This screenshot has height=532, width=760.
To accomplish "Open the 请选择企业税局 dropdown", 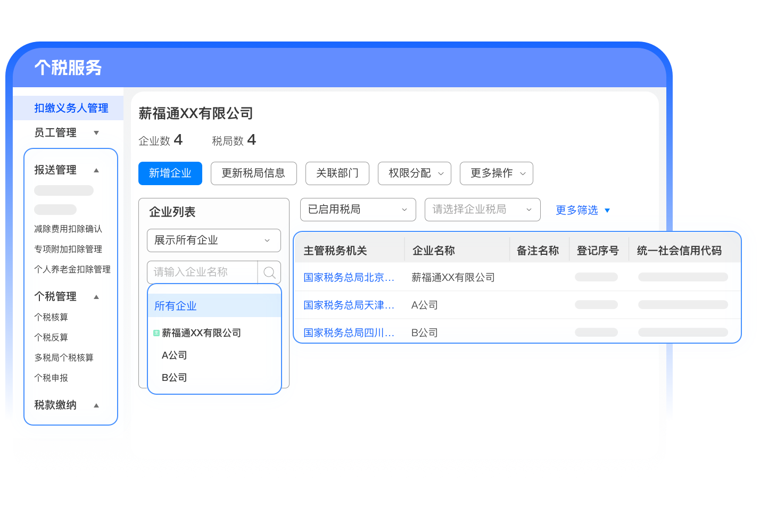I will tap(482, 210).
